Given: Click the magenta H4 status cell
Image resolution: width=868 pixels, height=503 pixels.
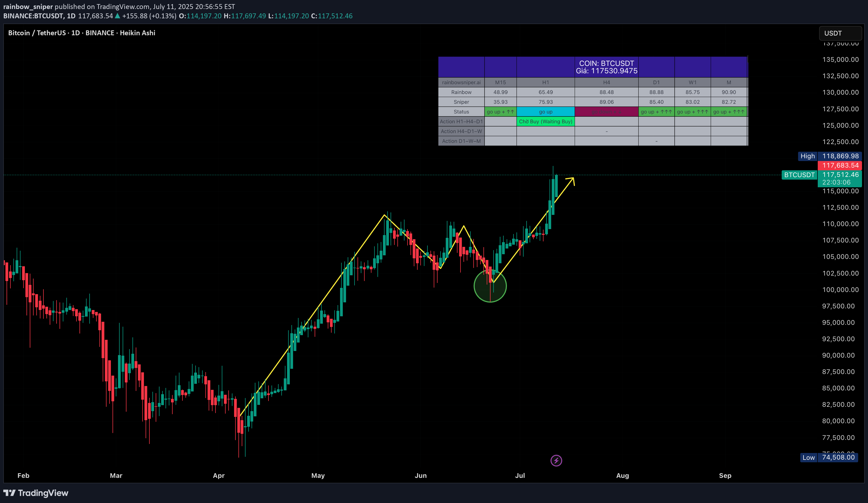Looking at the screenshot, I should tap(606, 112).
